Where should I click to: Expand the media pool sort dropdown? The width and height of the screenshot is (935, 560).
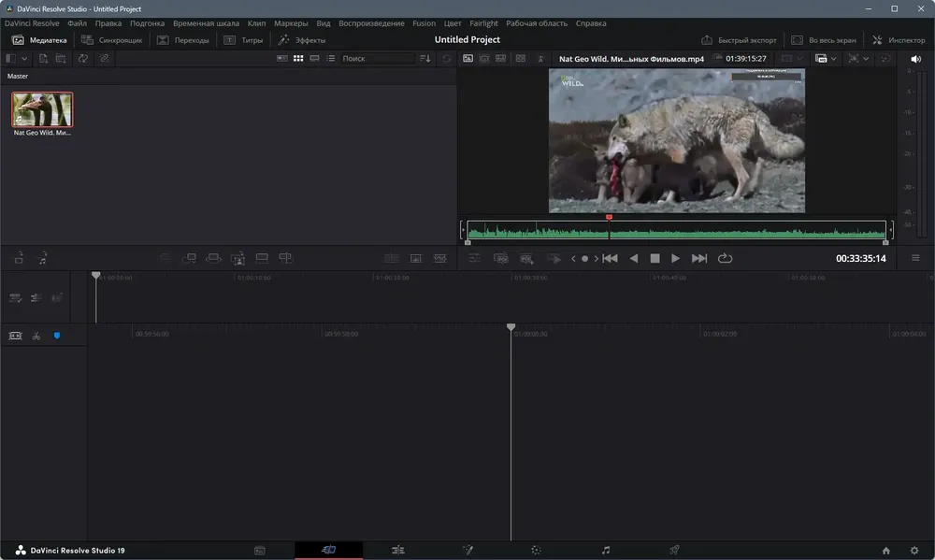pyautogui.click(x=425, y=59)
